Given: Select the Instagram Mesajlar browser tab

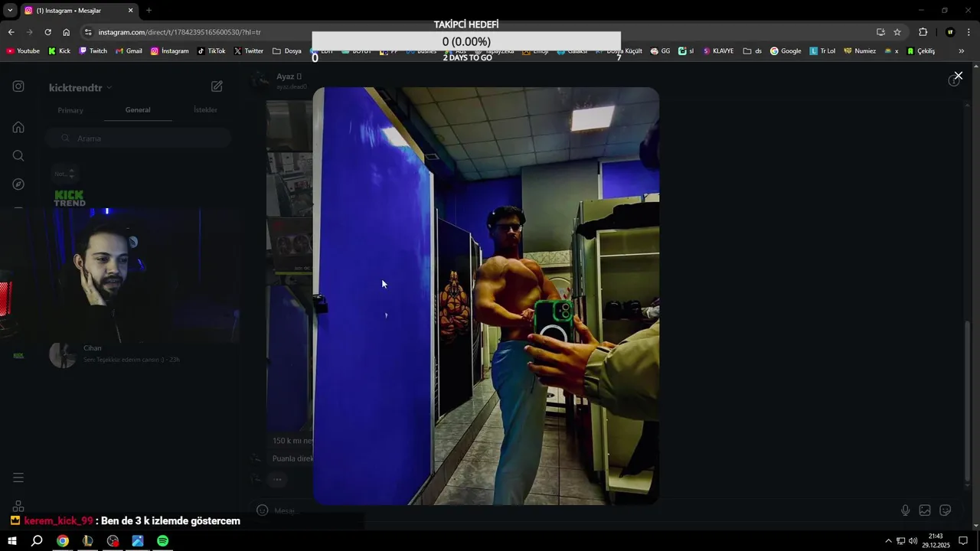Looking at the screenshot, I should (79, 10).
